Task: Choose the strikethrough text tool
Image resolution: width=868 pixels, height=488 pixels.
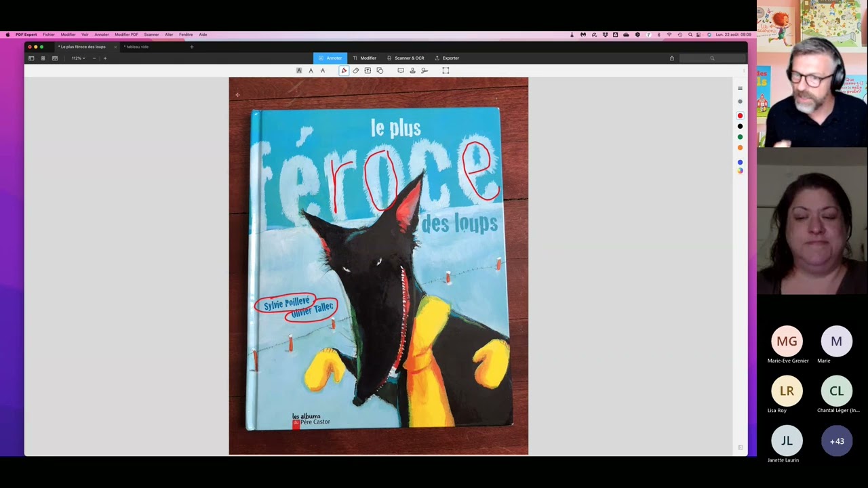Action: click(323, 70)
